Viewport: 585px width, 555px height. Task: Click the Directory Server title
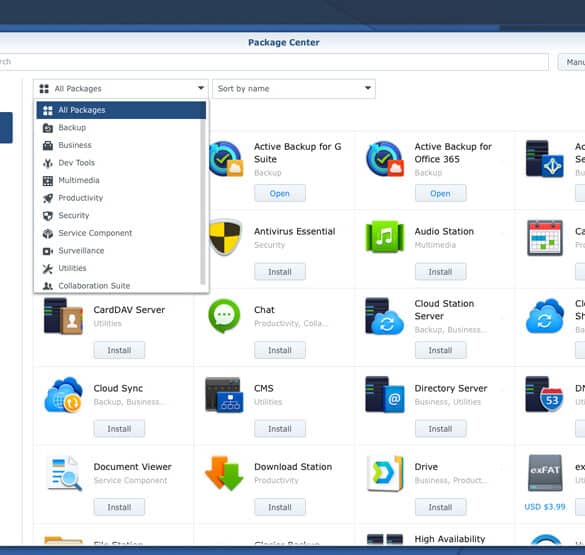tap(451, 388)
